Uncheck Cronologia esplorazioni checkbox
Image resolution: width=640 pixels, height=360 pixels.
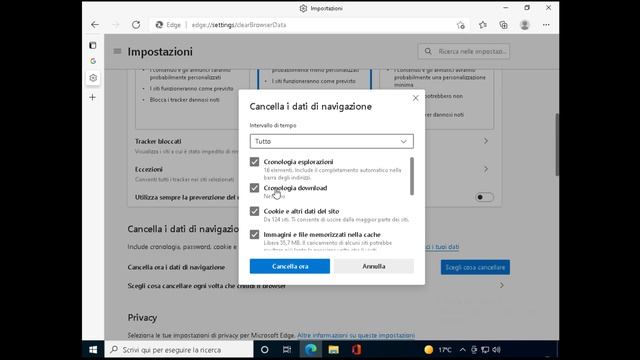(254, 162)
